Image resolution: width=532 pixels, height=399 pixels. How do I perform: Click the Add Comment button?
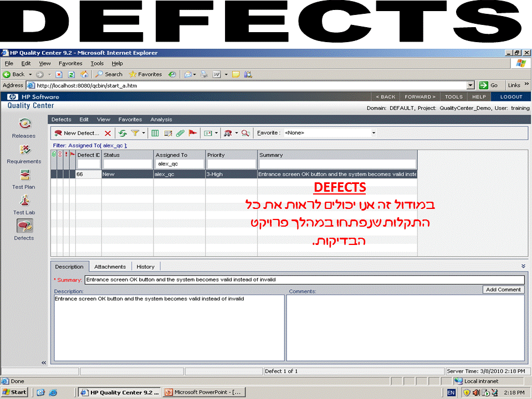click(503, 290)
